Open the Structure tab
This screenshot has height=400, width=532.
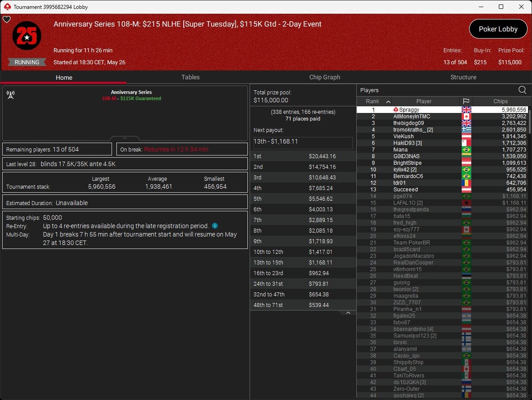[x=463, y=77]
